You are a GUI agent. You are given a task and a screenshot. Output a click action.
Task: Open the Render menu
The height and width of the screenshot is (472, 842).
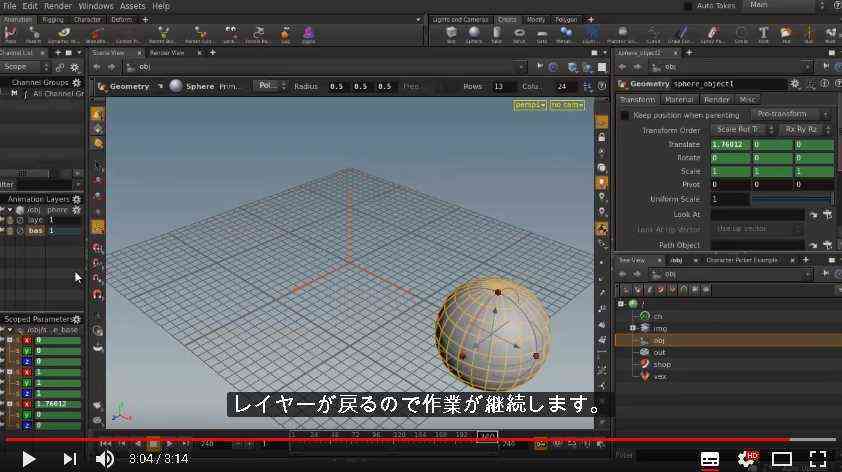tap(57, 6)
